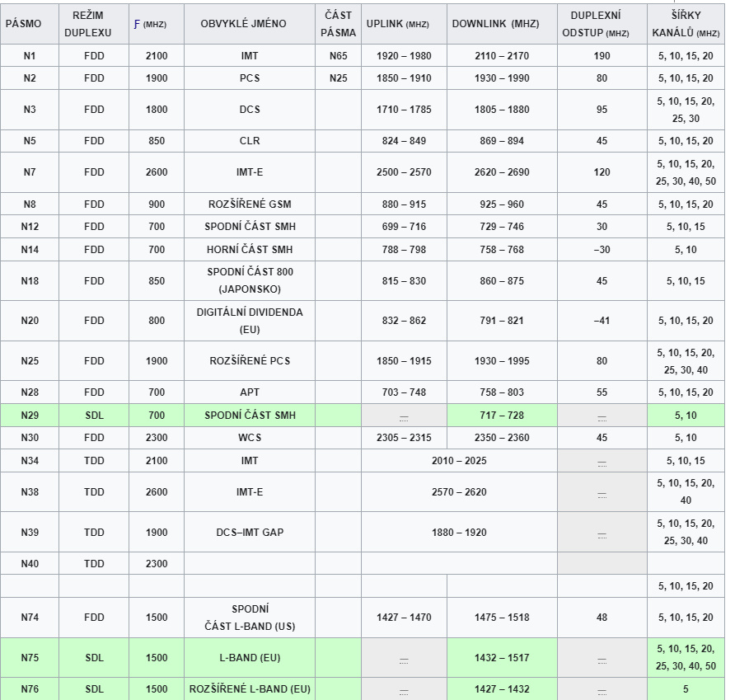Click the blue F link in header
The width and height of the screenshot is (735, 700).
coord(137,24)
